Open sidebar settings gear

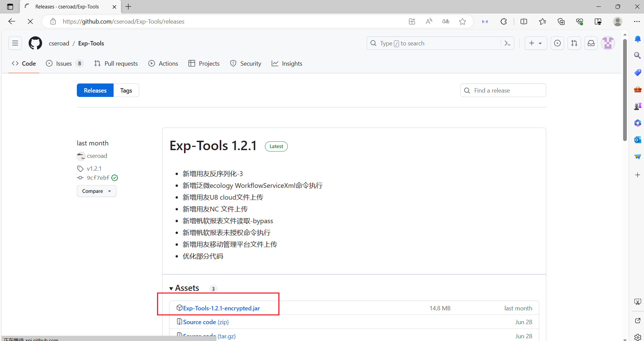[637, 337]
